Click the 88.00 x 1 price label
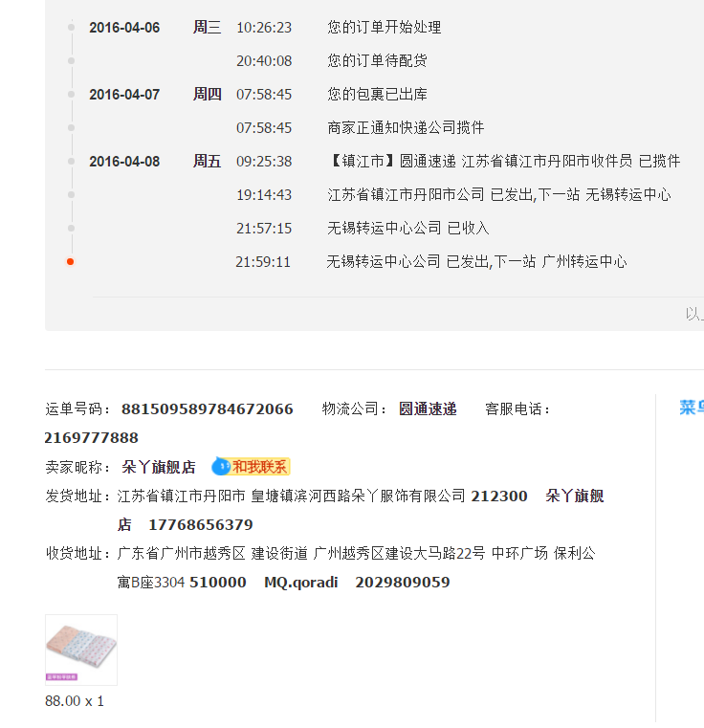Screen dimensions: 704x728 tap(75, 701)
